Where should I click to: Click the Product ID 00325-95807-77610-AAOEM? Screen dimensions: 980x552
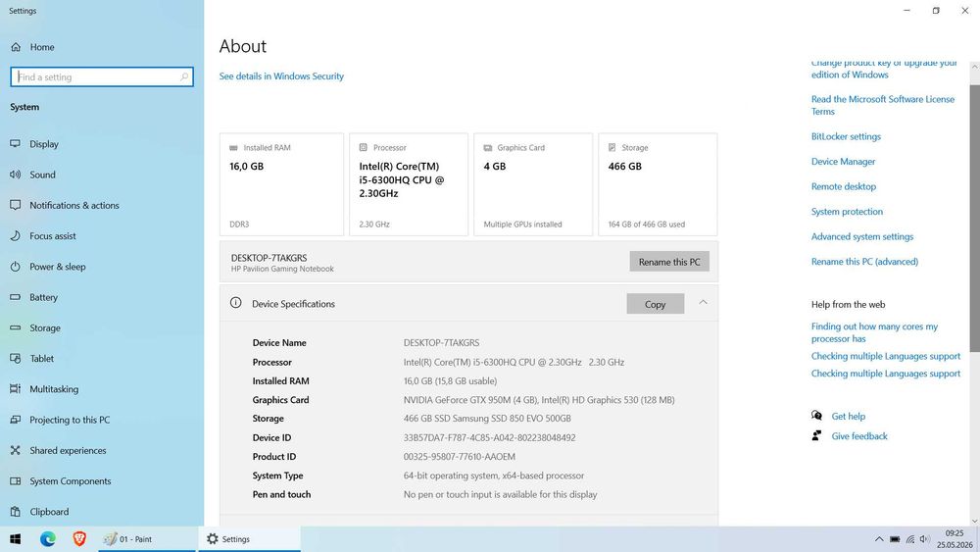coord(460,456)
